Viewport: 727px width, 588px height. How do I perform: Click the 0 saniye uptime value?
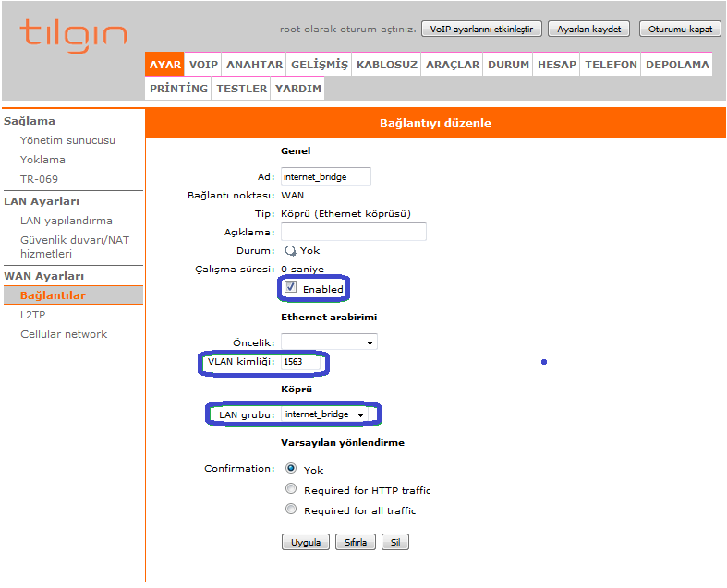click(302, 270)
